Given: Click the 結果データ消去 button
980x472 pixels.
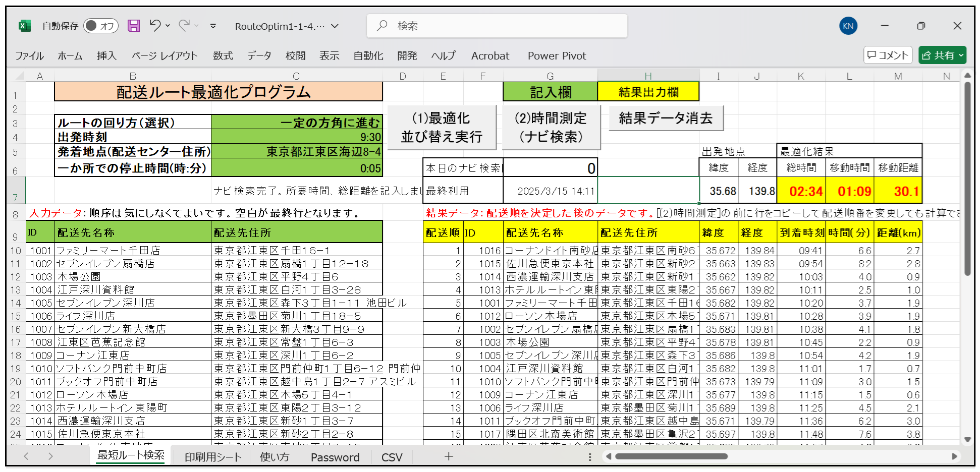Looking at the screenshot, I should point(666,119).
